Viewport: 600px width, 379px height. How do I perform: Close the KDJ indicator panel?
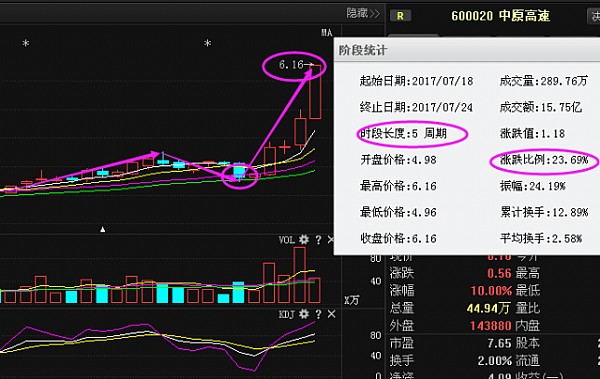coord(331,314)
